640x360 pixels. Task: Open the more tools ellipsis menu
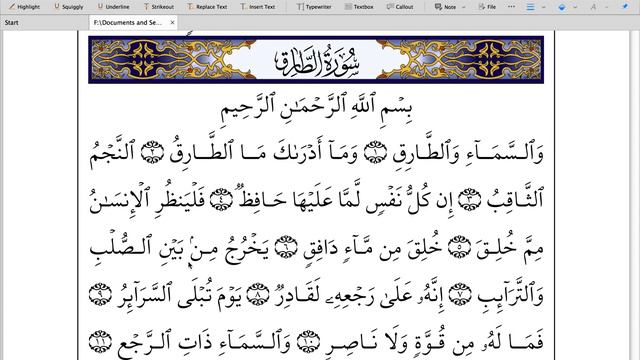tap(511, 7)
